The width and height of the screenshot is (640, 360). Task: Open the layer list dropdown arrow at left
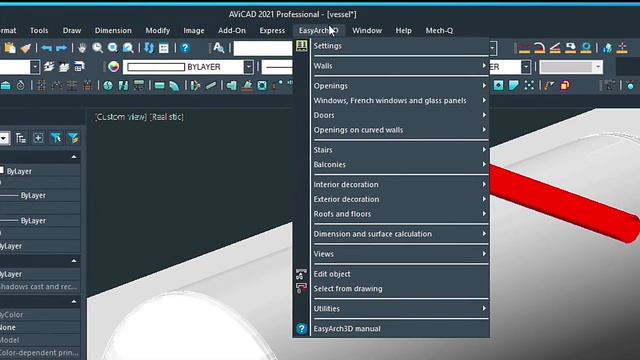click(35, 67)
